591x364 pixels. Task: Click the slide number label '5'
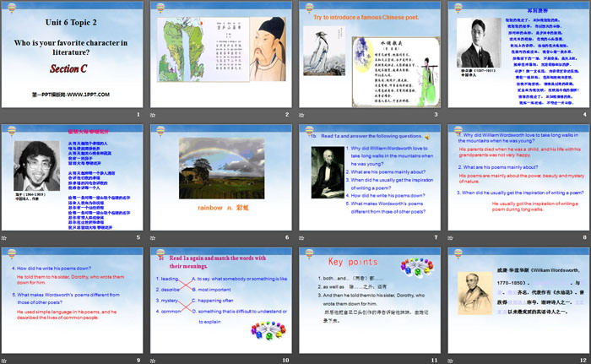[138, 237]
